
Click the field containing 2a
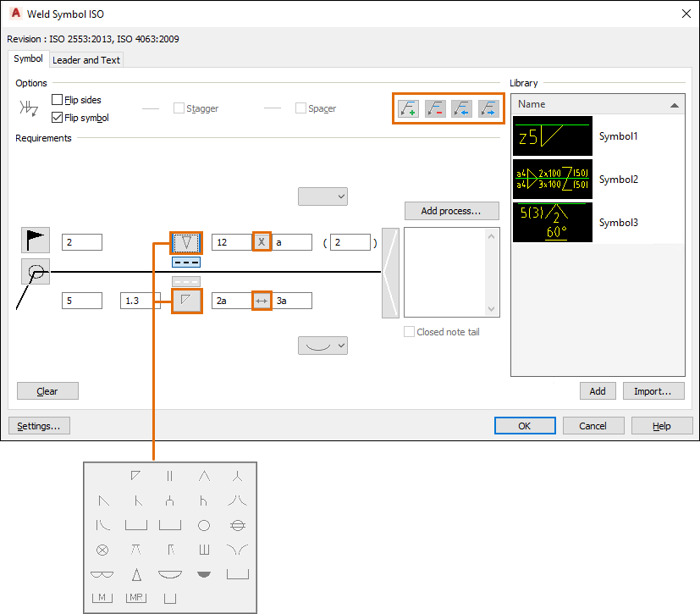click(x=232, y=301)
